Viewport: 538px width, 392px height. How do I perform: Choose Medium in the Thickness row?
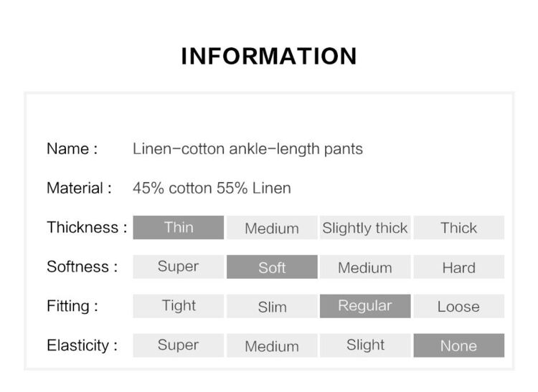tap(272, 227)
